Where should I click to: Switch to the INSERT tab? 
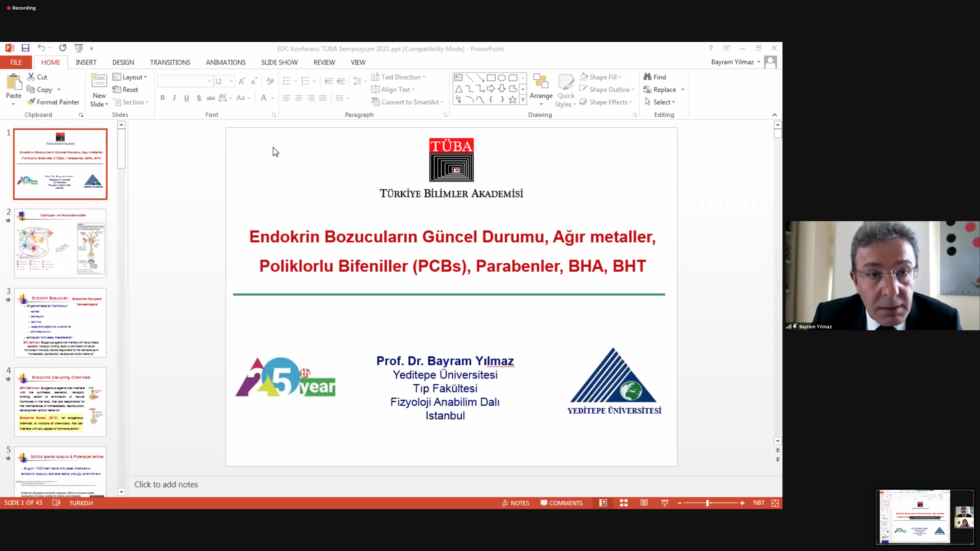(86, 62)
